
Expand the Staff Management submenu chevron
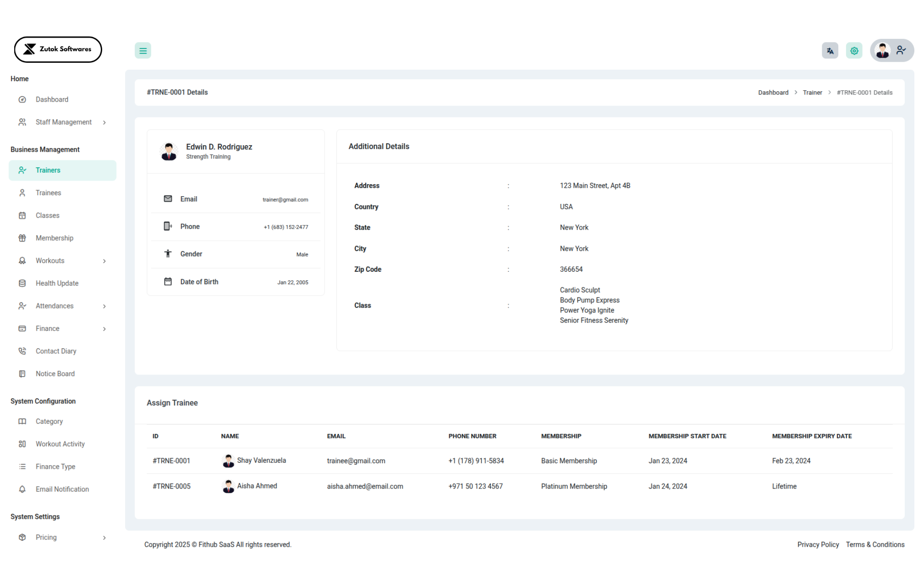(104, 122)
